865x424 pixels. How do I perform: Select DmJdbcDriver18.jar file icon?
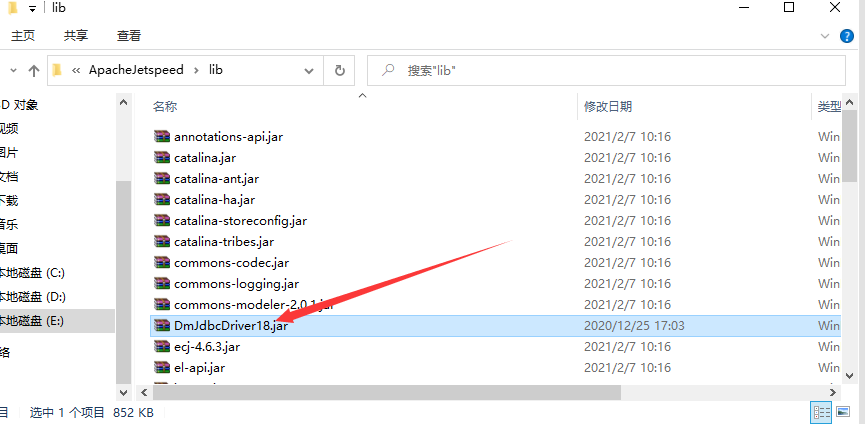162,325
